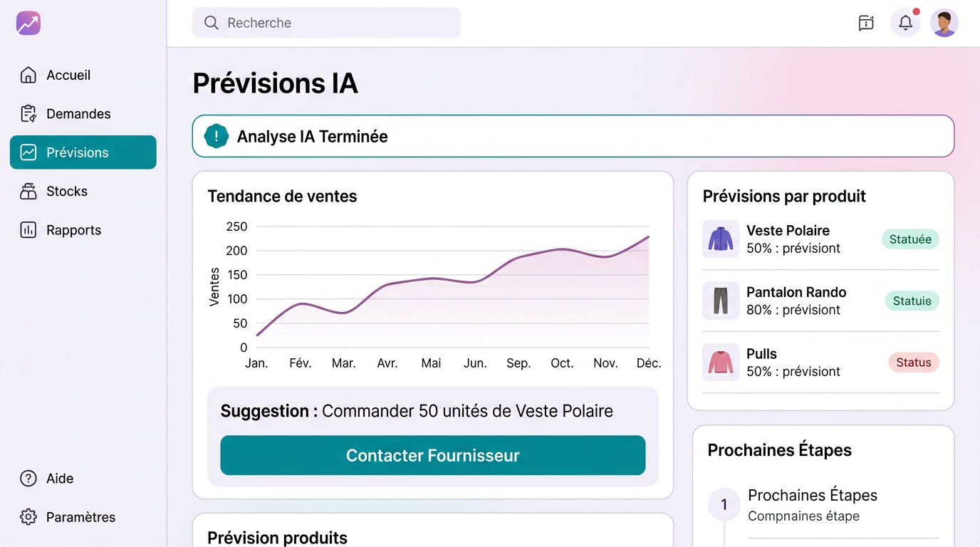This screenshot has width=980, height=547.
Task: Open Demandes in the sidebar
Action: 83,114
